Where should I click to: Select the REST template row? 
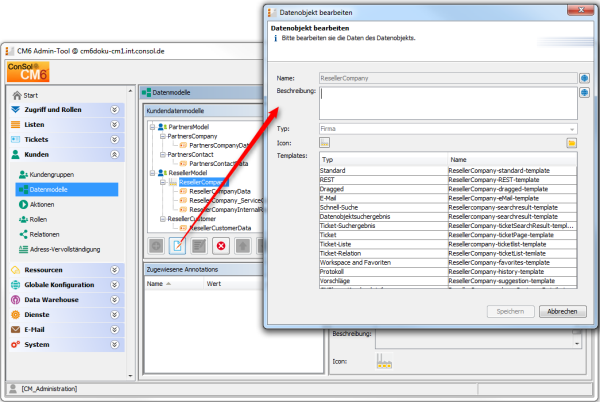pyautogui.click(x=448, y=180)
